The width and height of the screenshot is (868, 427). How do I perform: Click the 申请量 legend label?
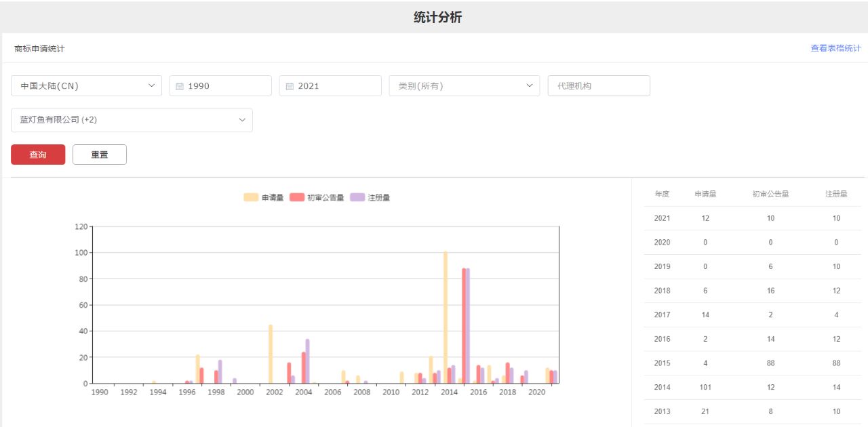click(x=273, y=198)
